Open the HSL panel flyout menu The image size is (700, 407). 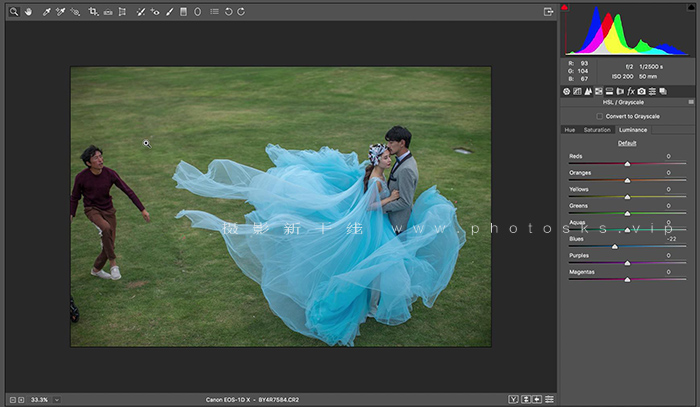coord(691,102)
